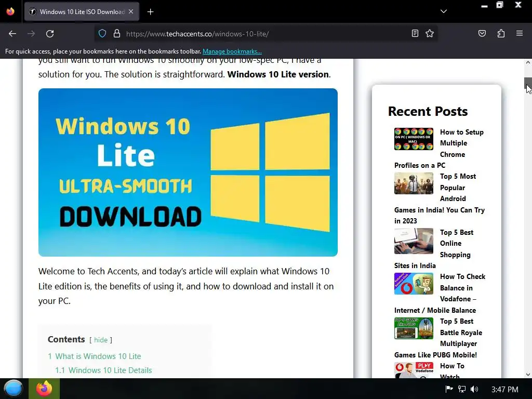Viewport: 532px width, 399px height.
Task: Open the Action Center flag tray icon
Action: [x=449, y=389]
